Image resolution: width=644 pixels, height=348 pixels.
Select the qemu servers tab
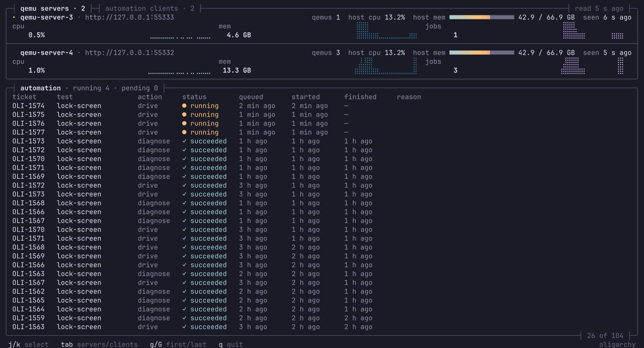pyautogui.click(x=53, y=9)
